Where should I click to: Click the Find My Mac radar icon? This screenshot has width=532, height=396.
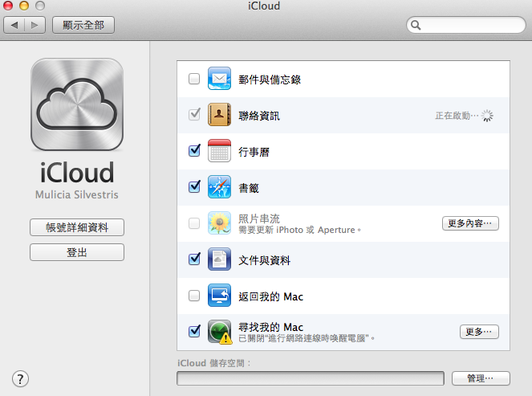click(220, 332)
